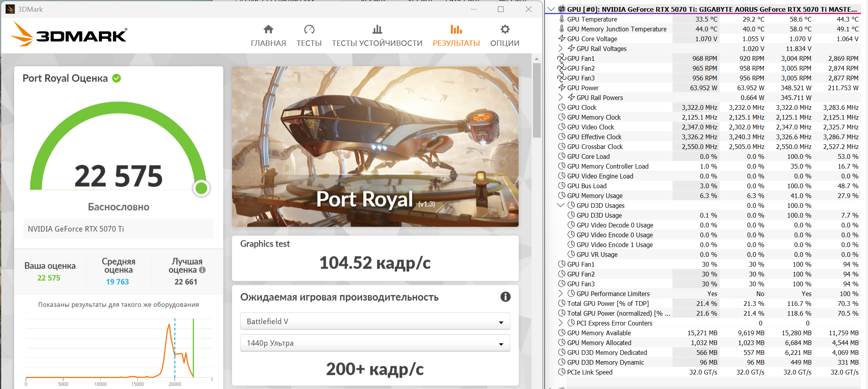Click the fan icon beside GPU Fan1 RPM row

562,58
